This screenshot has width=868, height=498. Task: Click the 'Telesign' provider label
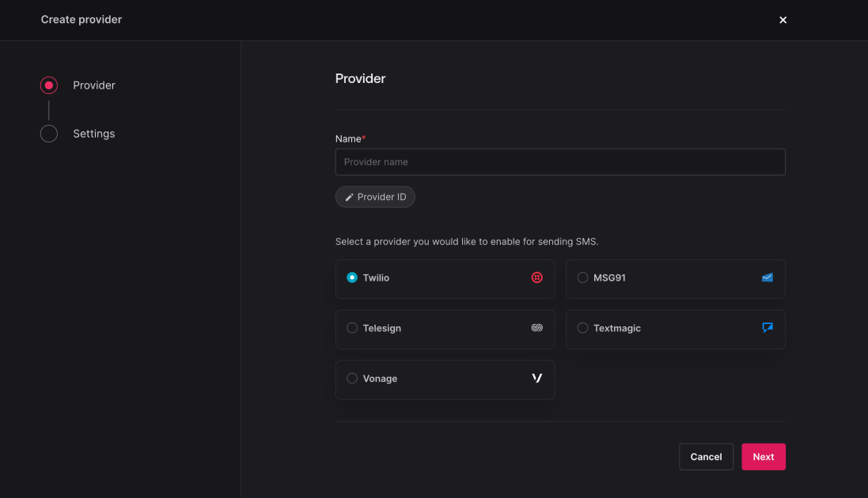382,328
